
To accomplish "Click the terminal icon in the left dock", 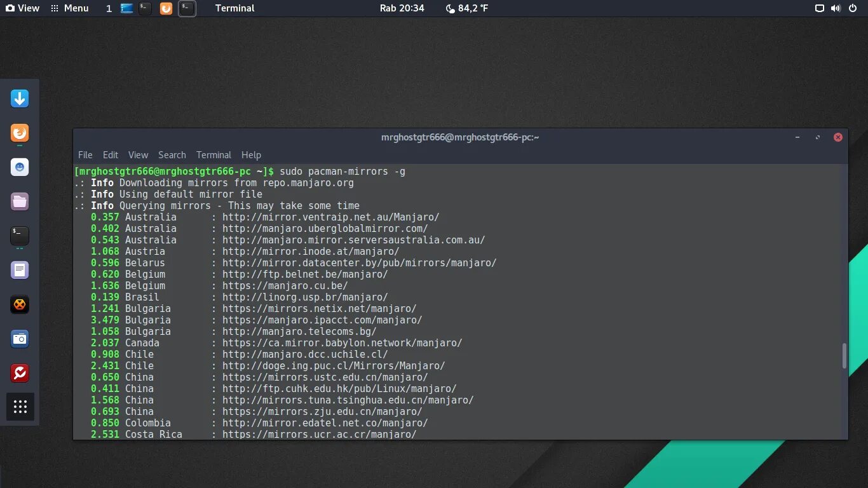I will [x=20, y=236].
